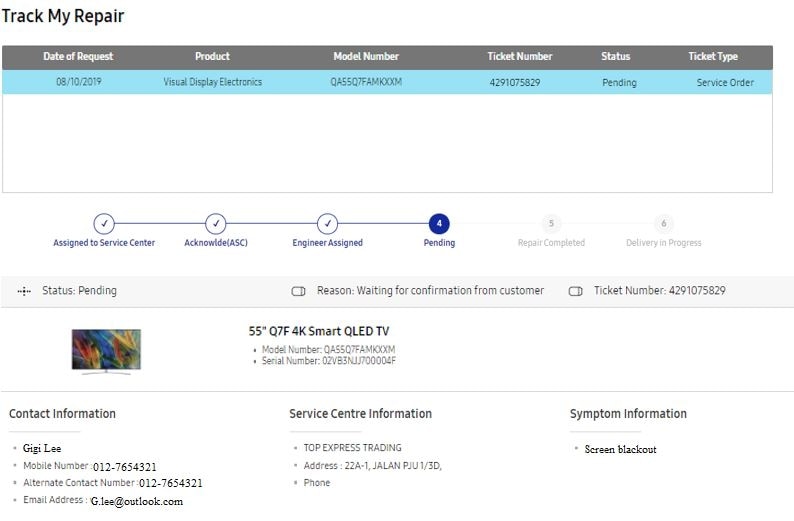Click the Screen blackout symptom
The width and height of the screenshot is (794, 521).
point(620,449)
